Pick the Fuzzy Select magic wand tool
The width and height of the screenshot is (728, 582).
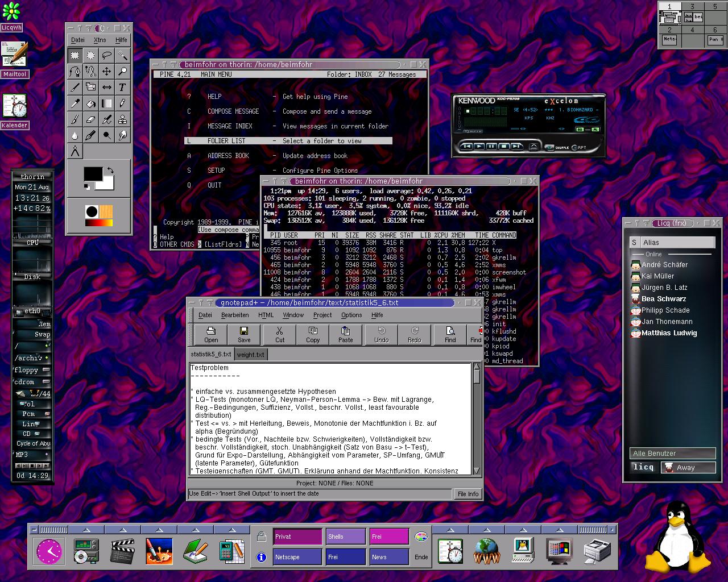[122, 55]
